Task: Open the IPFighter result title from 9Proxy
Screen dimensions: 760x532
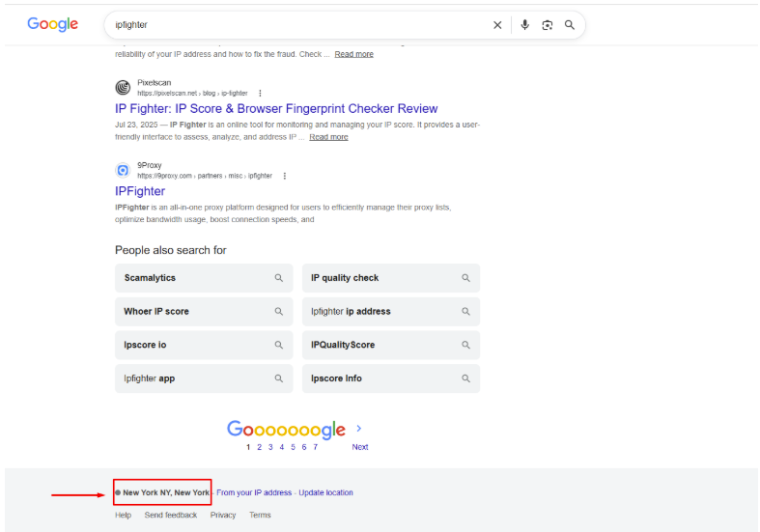Action: (x=140, y=191)
